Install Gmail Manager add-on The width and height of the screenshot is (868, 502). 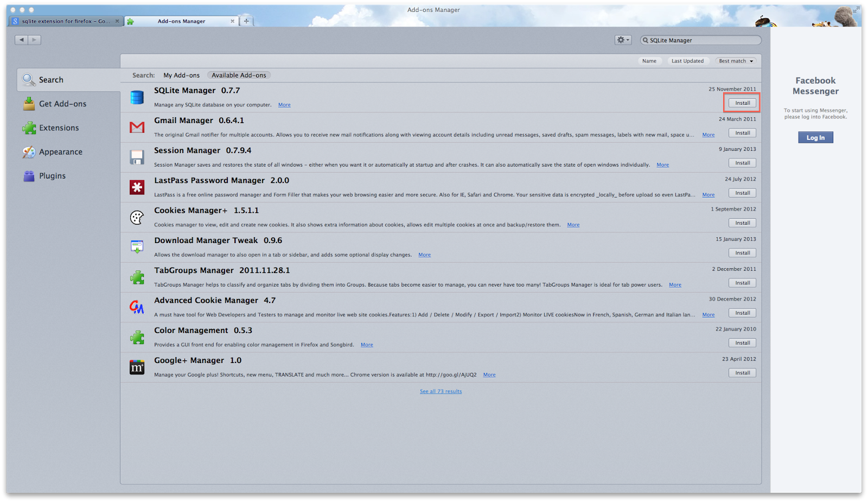point(742,133)
